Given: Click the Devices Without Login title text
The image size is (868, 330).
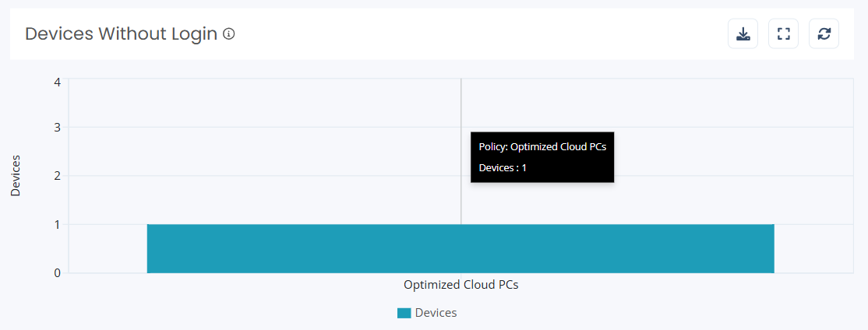Looking at the screenshot, I should tap(122, 34).
